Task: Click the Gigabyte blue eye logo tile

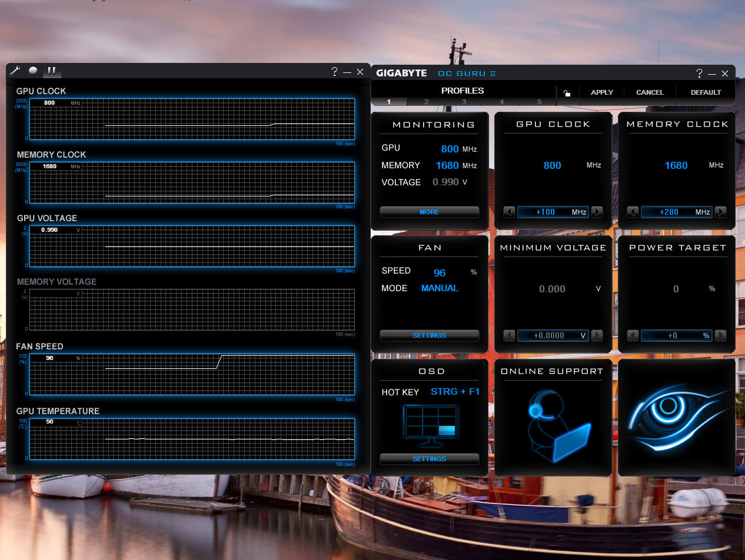Action: pos(677,417)
